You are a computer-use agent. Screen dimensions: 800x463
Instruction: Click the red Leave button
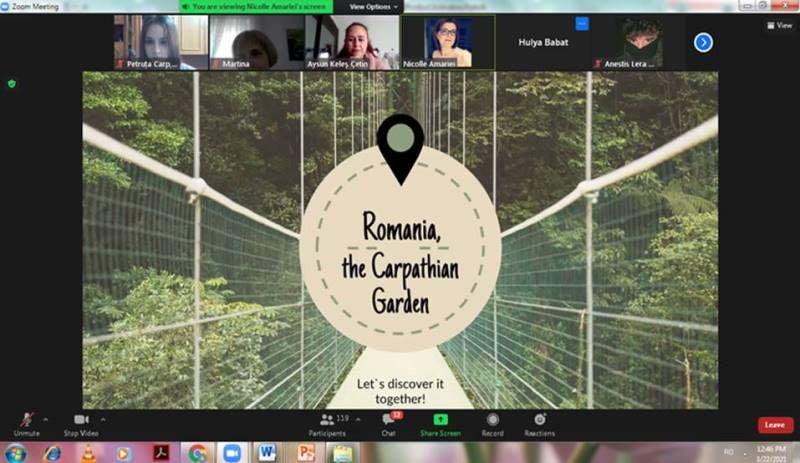774,425
